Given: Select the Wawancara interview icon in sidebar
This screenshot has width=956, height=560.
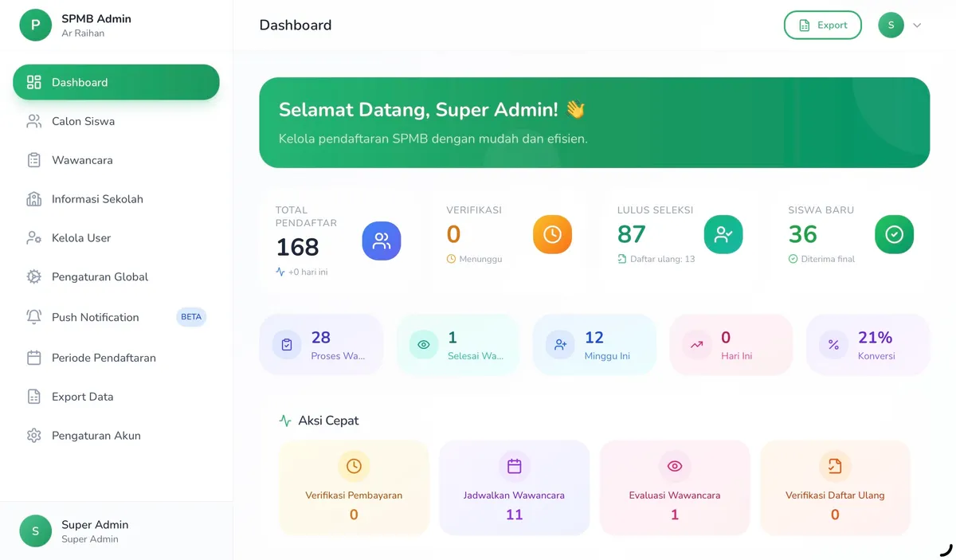Looking at the screenshot, I should tap(33, 159).
